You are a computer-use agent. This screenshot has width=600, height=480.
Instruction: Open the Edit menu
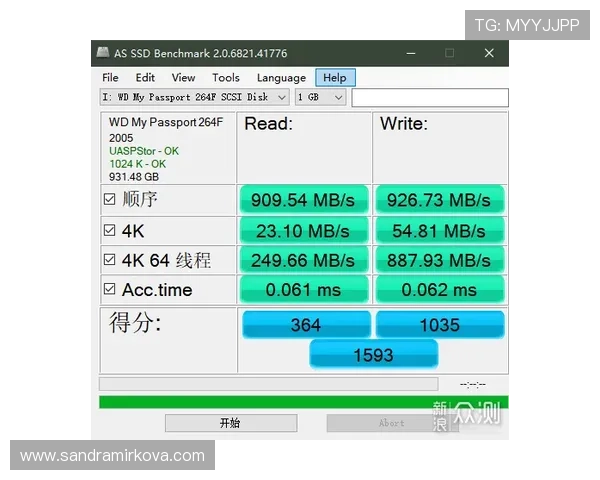click(x=145, y=77)
